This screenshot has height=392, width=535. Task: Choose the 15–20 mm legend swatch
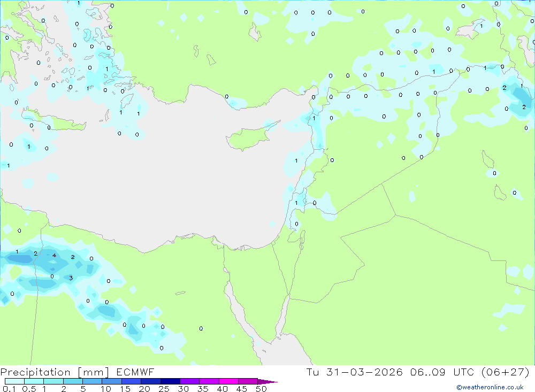(x=131, y=381)
